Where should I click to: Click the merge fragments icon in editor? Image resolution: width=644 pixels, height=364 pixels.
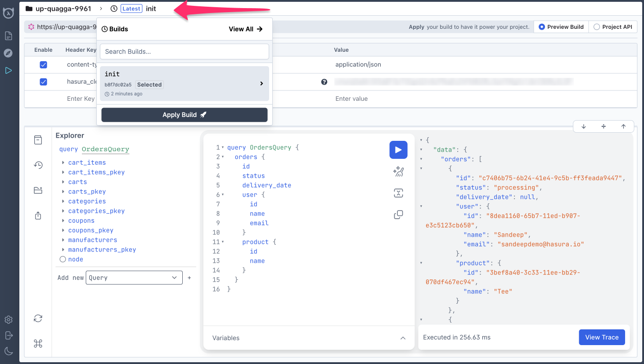(x=398, y=193)
